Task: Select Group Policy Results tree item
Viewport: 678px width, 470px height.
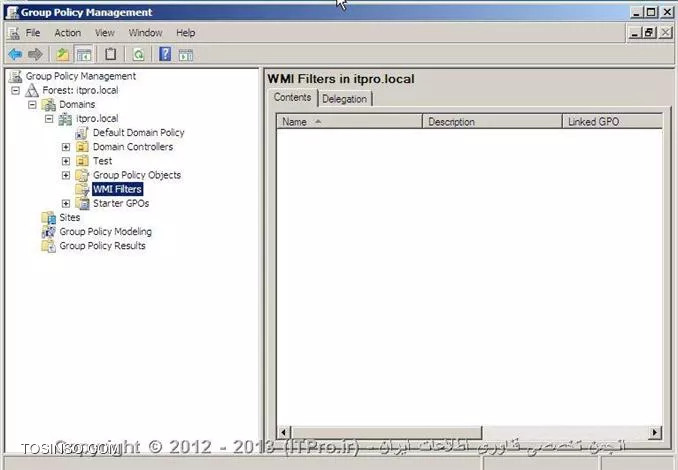Action: point(102,246)
